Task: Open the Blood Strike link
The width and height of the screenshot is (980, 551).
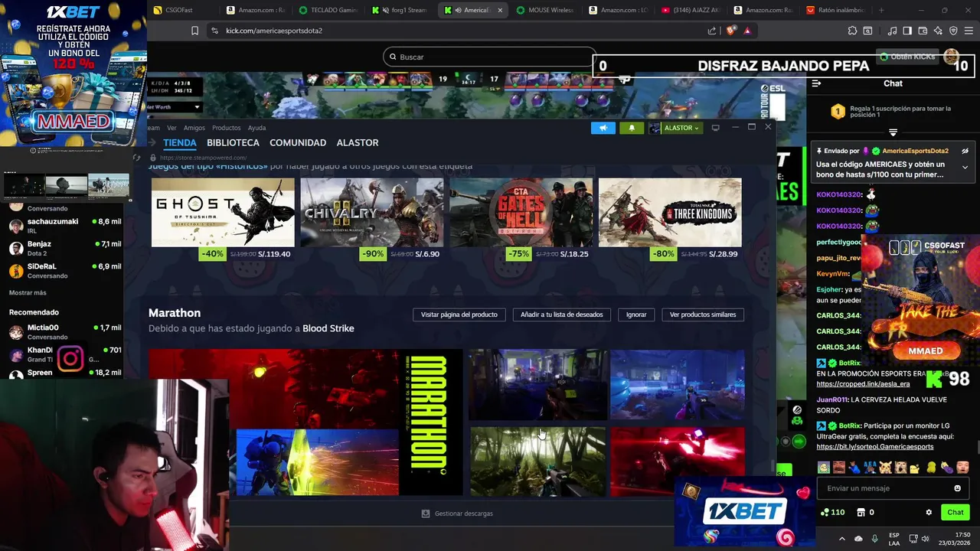Action: (x=328, y=328)
